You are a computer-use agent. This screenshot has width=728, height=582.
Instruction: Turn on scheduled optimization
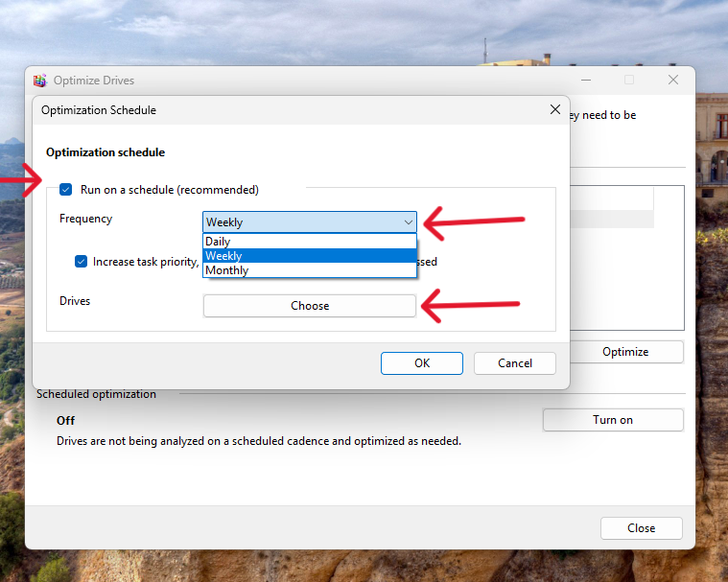(613, 420)
